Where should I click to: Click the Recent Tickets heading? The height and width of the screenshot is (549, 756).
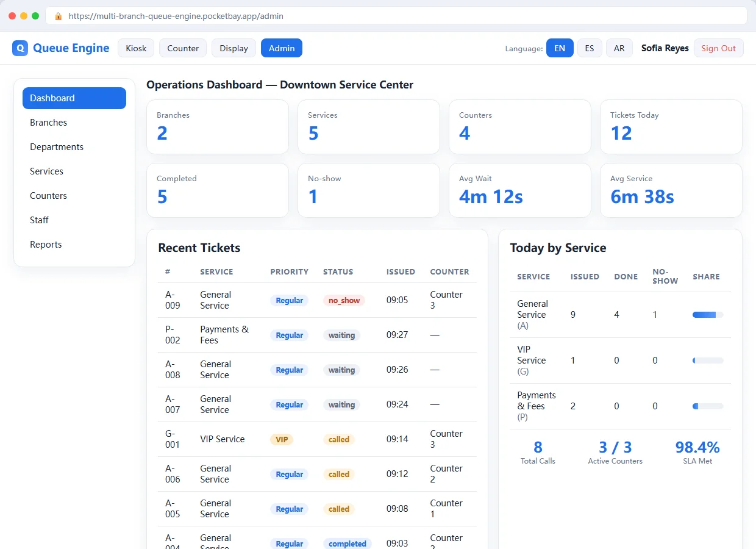(x=199, y=248)
